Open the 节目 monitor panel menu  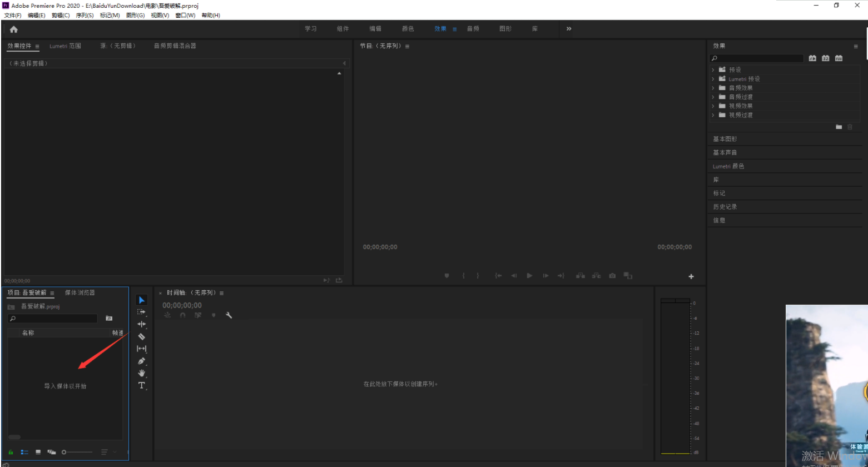pos(407,46)
